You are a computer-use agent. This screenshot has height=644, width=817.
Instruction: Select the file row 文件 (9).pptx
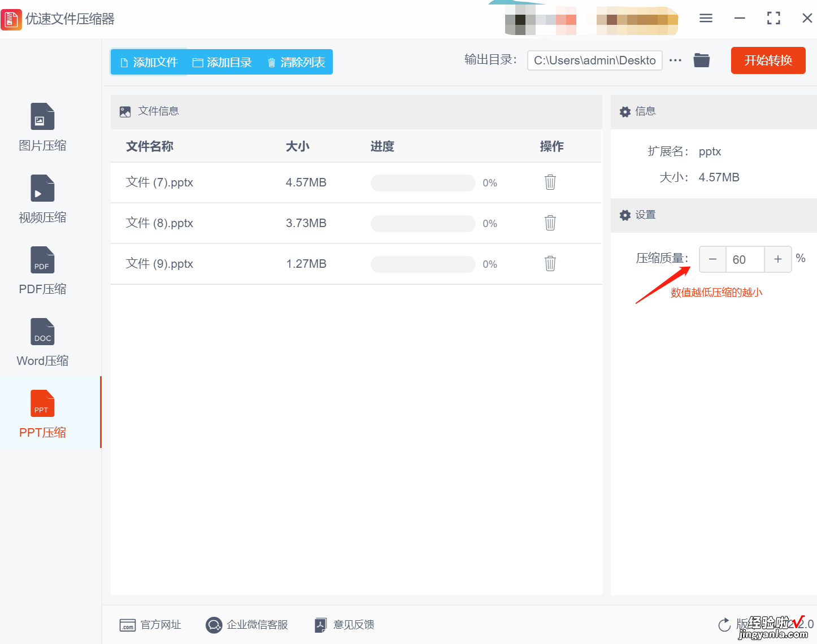point(356,264)
